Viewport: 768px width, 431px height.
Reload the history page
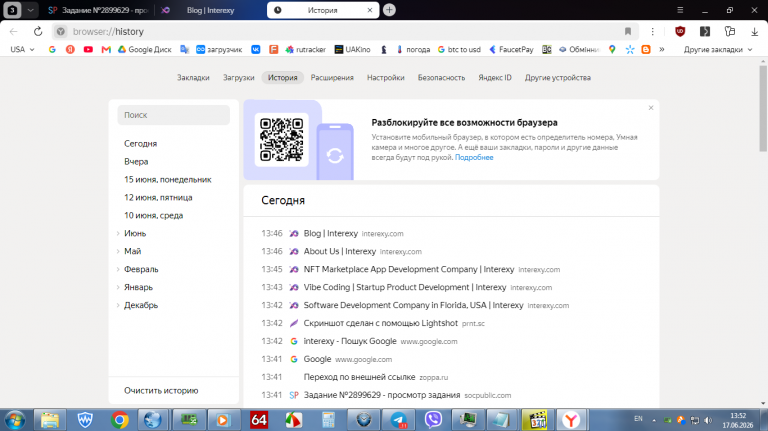38,31
